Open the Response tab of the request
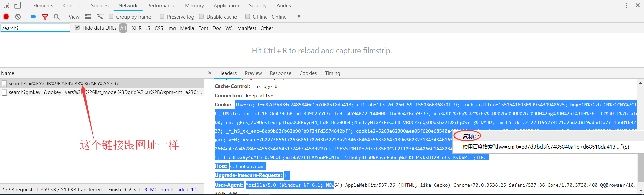This screenshot has width=644, height=195. (x=281, y=73)
